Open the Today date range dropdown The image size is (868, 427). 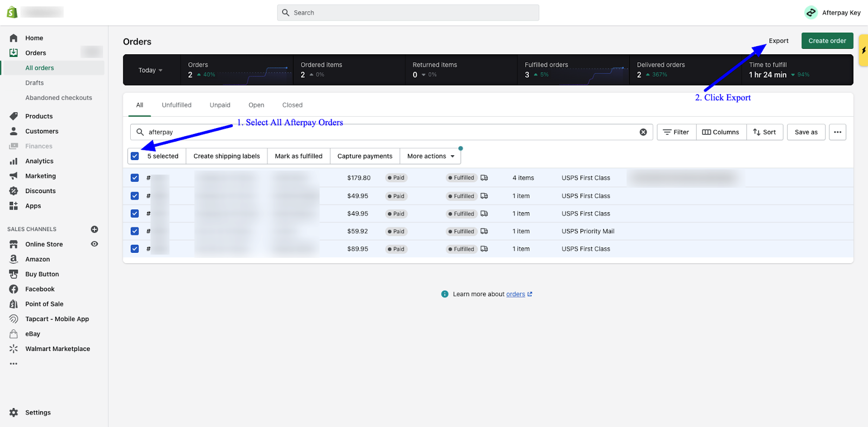[x=150, y=70]
